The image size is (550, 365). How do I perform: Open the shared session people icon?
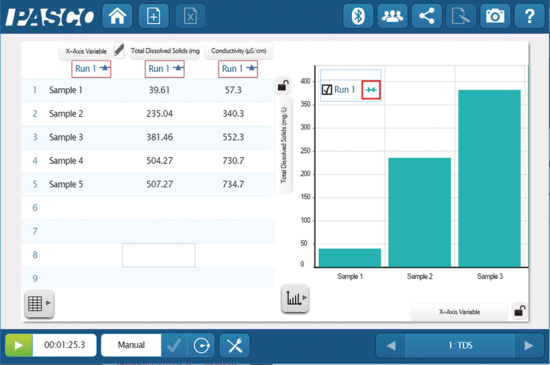coord(392,16)
